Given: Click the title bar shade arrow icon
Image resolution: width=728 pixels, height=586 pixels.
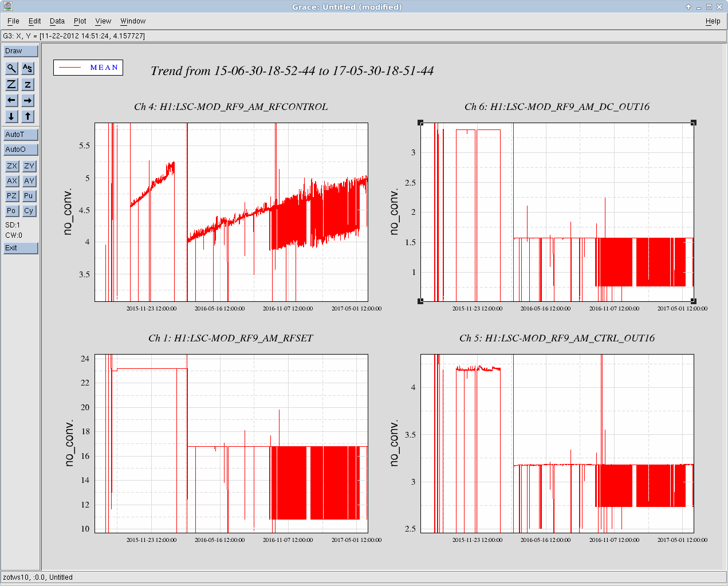Looking at the screenshot, I should click(688, 7).
